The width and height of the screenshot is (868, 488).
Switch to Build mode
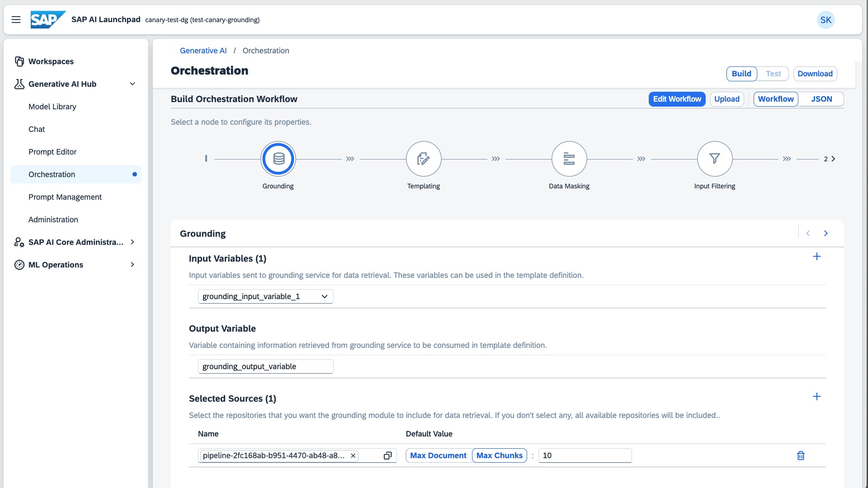[x=741, y=74]
